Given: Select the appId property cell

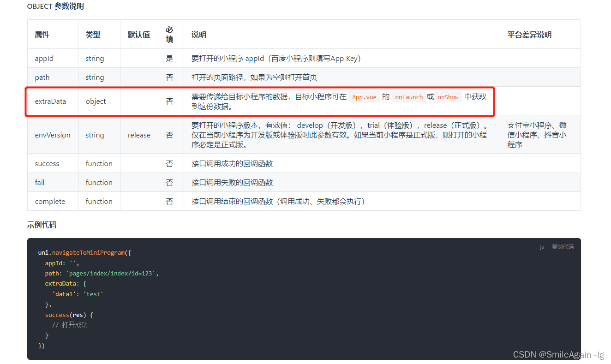Looking at the screenshot, I should click(53, 58).
